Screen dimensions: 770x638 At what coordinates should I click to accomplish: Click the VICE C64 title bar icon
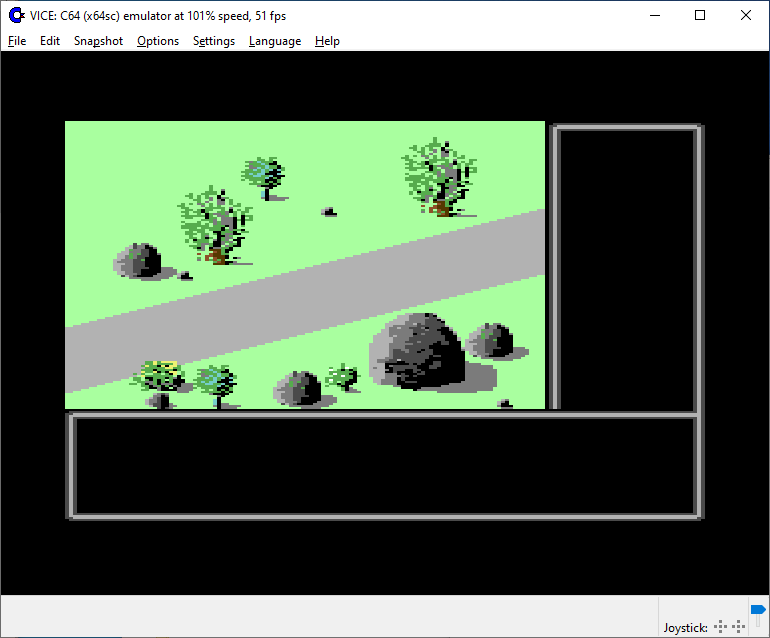click(17, 16)
